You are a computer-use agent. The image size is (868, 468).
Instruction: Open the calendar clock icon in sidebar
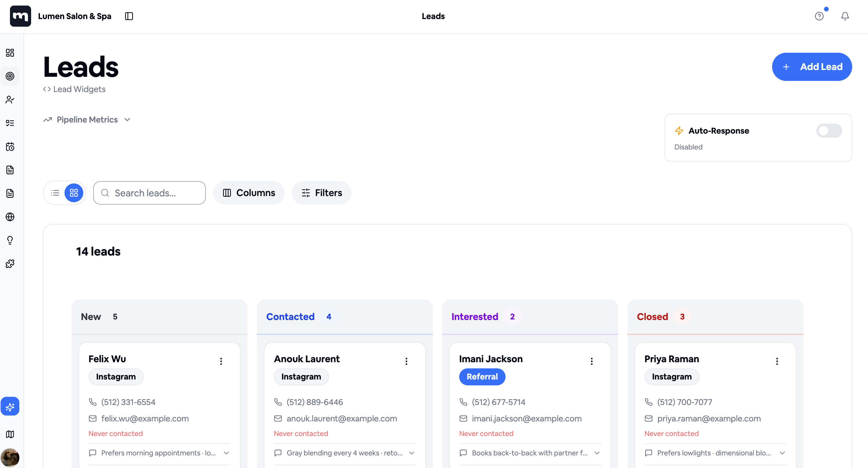[x=10, y=147]
